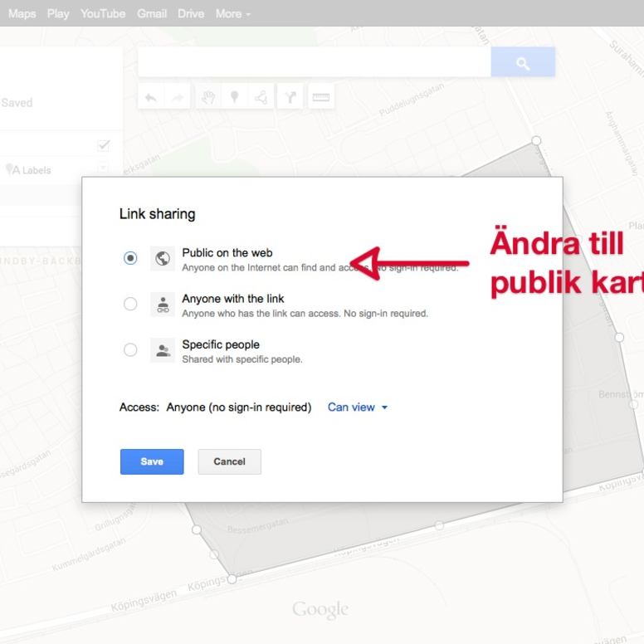Select the 'Specific people' radio option
Screen dimensions: 644x644
[x=130, y=349]
